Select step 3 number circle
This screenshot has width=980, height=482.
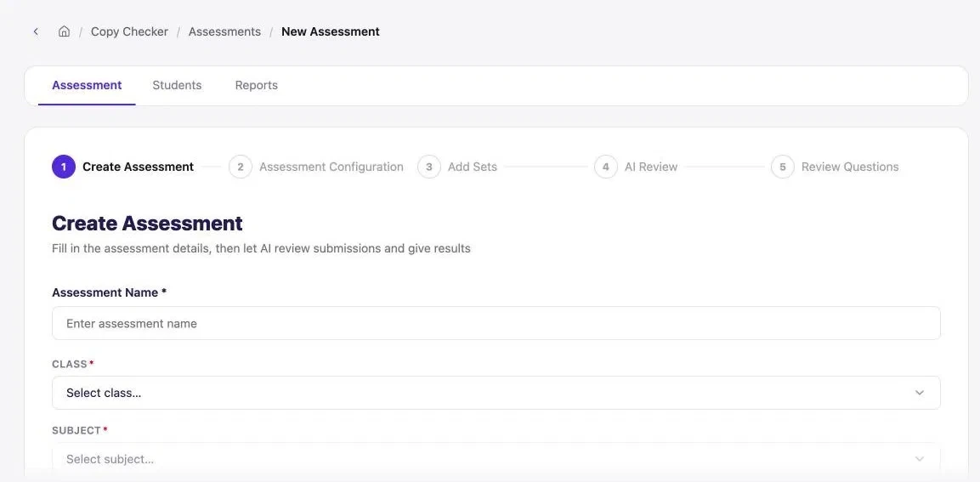[428, 167]
